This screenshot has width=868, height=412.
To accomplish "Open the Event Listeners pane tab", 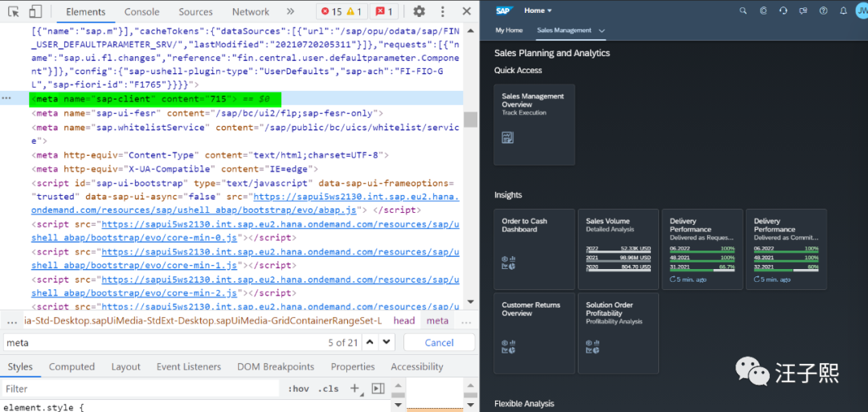I will point(189,367).
